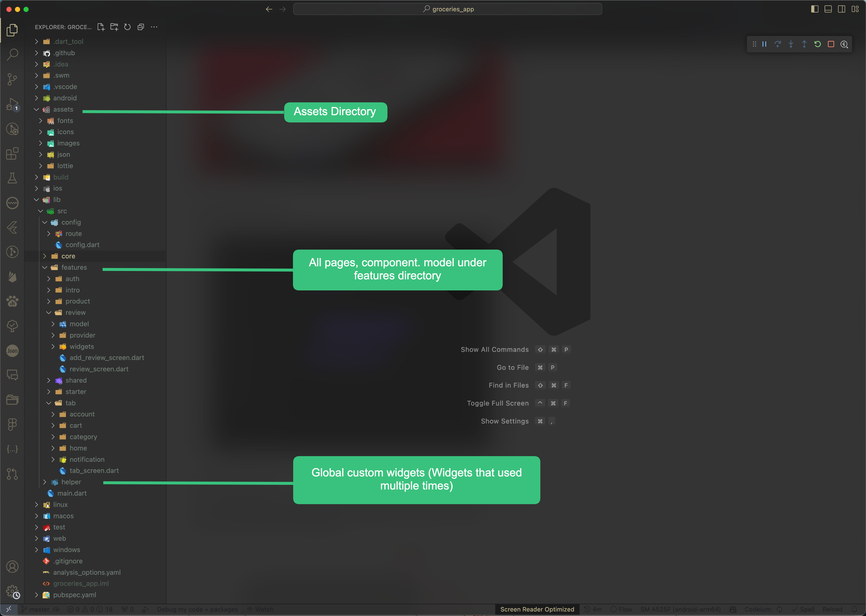Click debug Step Over
866x616 pixels.
[778, 44]
